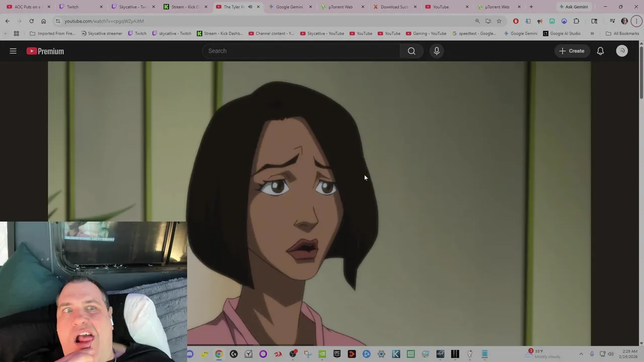Open the purple circle app in taskbar

coord(263,354)
